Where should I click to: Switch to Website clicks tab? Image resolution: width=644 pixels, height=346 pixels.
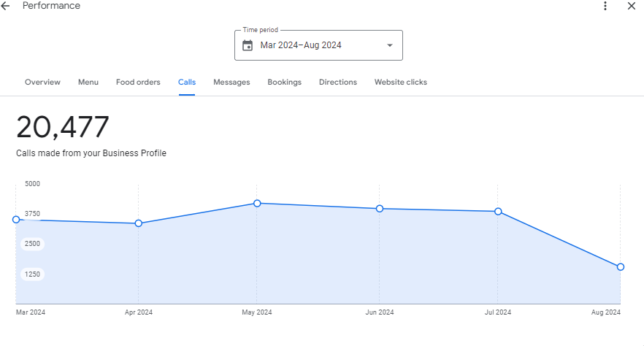click(401, 82)
